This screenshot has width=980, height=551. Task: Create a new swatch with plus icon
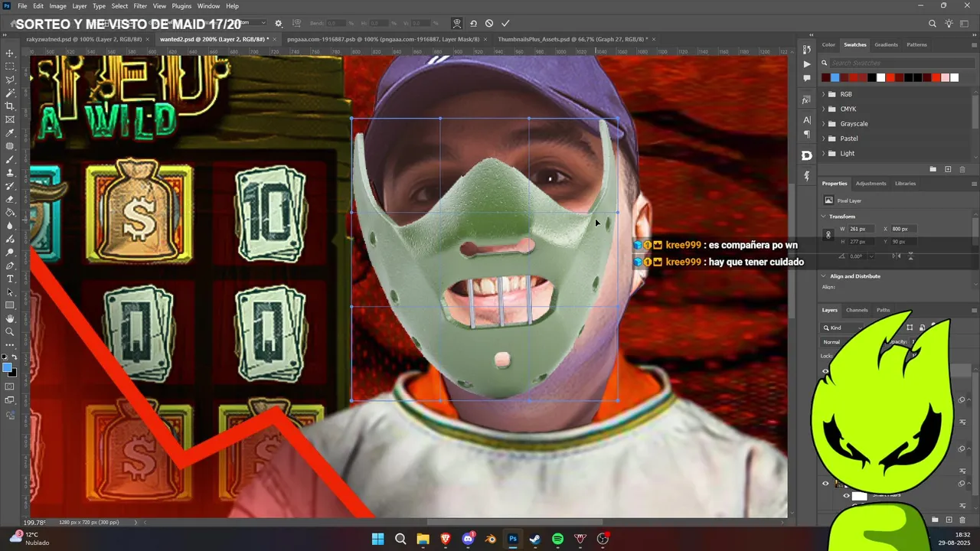(948, 169)
